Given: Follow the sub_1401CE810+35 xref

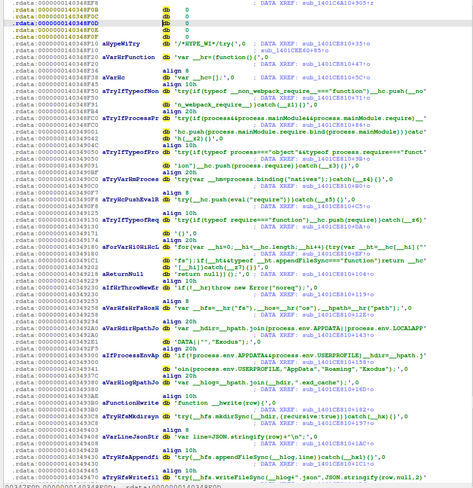Looking at the screenshot, I should (x=336, y=44).
